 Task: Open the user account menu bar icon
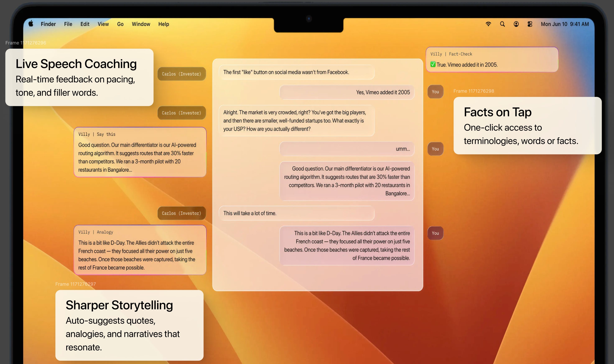click(x=516, y=24)
